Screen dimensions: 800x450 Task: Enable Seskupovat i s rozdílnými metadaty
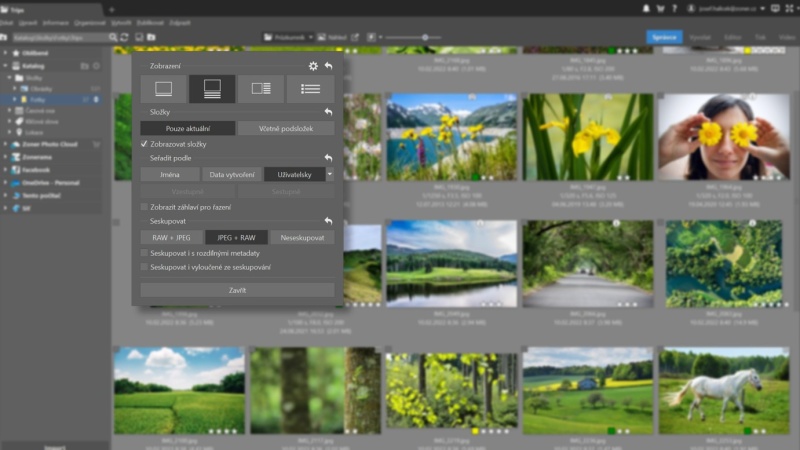point(145,254)
